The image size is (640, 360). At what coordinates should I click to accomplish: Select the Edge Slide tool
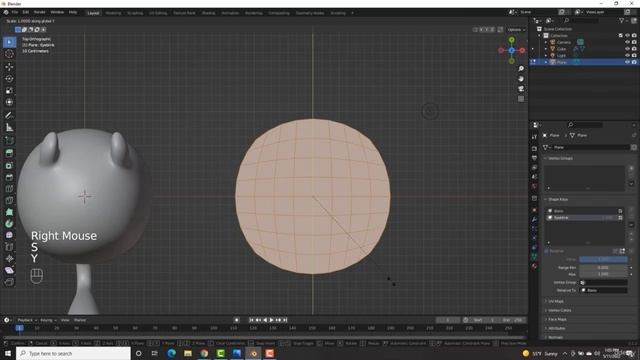click(x=9, y=247)
